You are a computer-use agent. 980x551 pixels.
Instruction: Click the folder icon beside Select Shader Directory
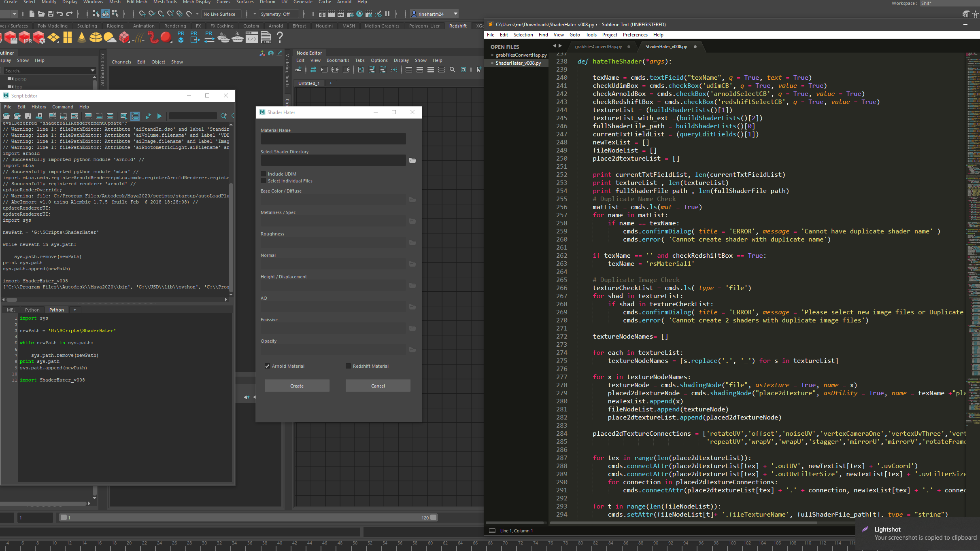point(412,161)
